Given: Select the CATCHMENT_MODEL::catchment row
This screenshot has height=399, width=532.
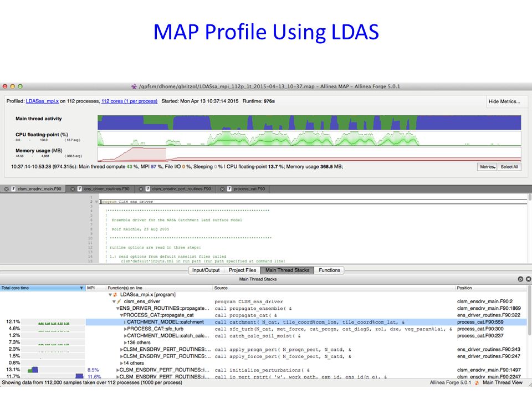Looking at the screenshot, I should tap(264, 322).
